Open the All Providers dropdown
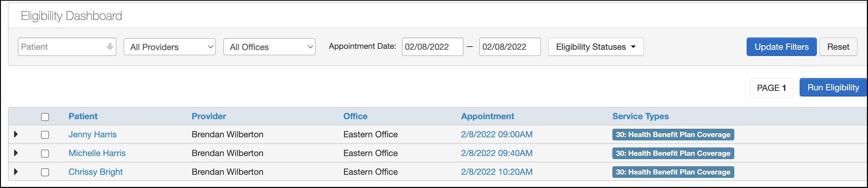The height and width of the screenshot is (188, 868). coord(169,47)
